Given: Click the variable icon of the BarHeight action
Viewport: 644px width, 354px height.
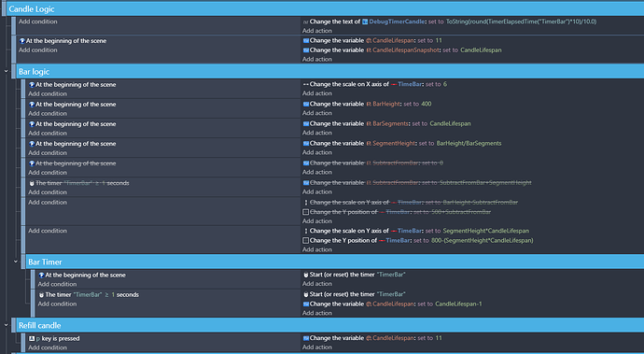Looking at the screenshot, I should pos(306,104).
